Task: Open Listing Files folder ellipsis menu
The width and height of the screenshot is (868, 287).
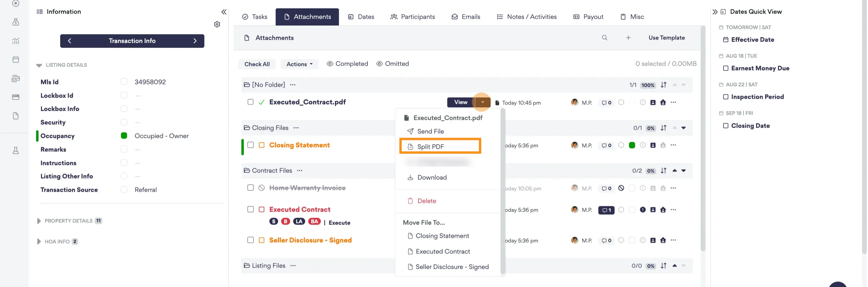Action: point(293,265)
